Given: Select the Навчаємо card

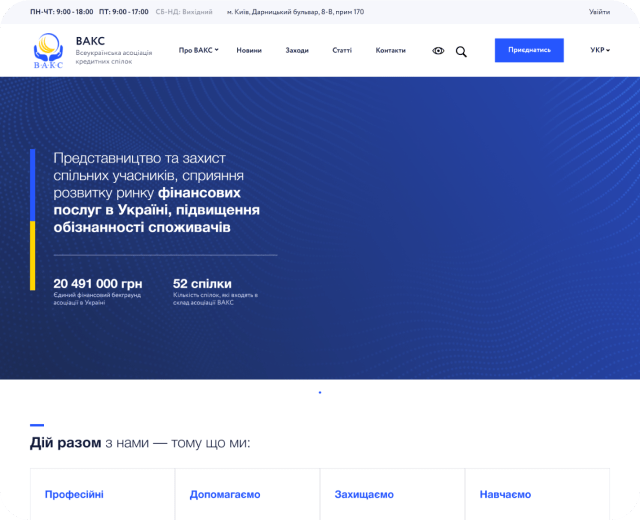Looking at the screenshot, I should tap(537, 494).
